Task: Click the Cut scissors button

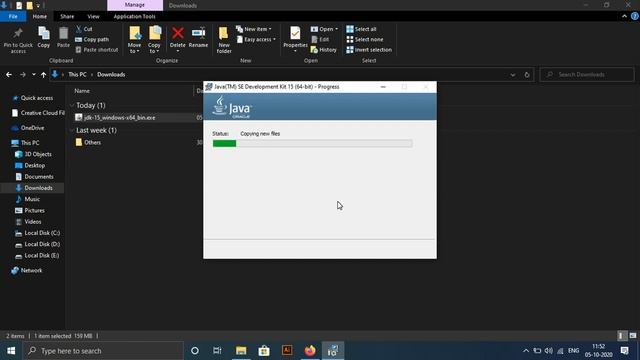Action: 84,29
